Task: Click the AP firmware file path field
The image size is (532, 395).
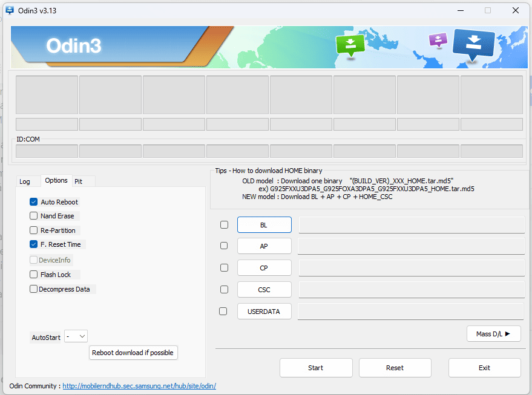Action: [x=411, y=246]
